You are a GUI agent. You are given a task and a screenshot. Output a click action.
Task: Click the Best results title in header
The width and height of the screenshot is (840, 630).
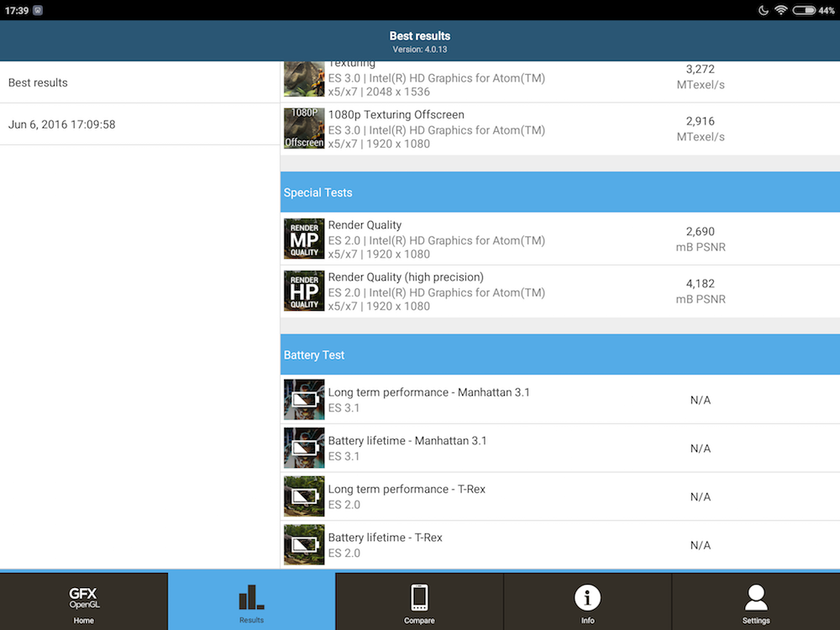(x=419, y=36)
